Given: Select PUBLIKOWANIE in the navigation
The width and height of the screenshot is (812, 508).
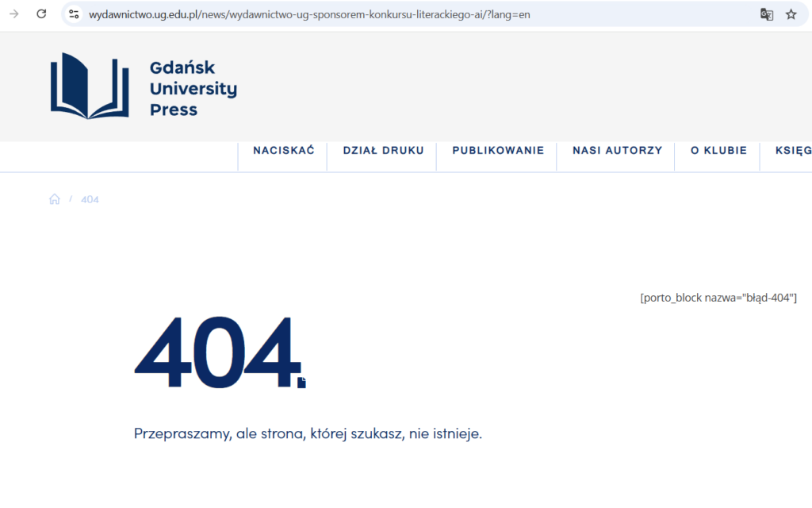Looking at the screenshot, I should 498,151.
